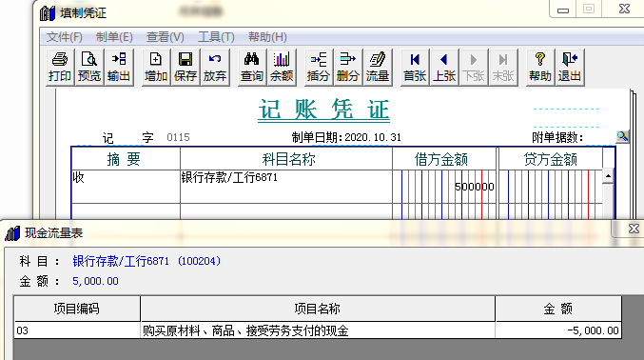Click voucher table scrollbar up arrow
Viewport: 644px width, 360px height.
tap(608, 176)
